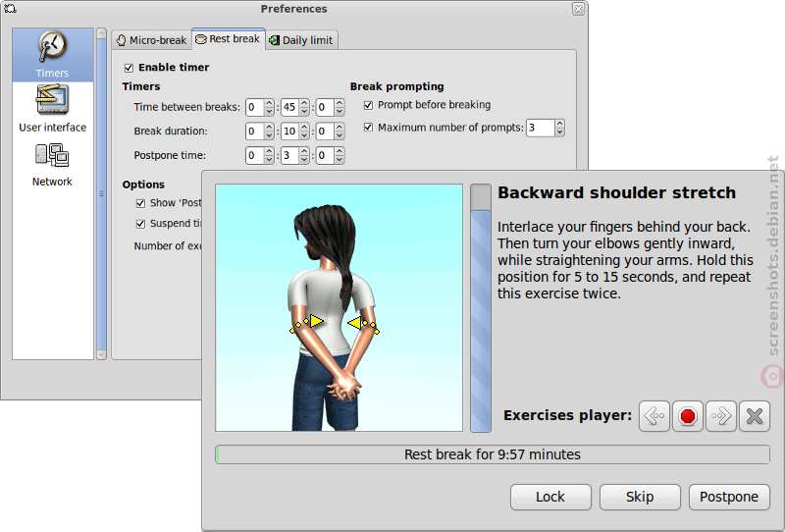Go to previous exercise in player
The height and width of the screenshot is (532, 785).
[654, 416]
